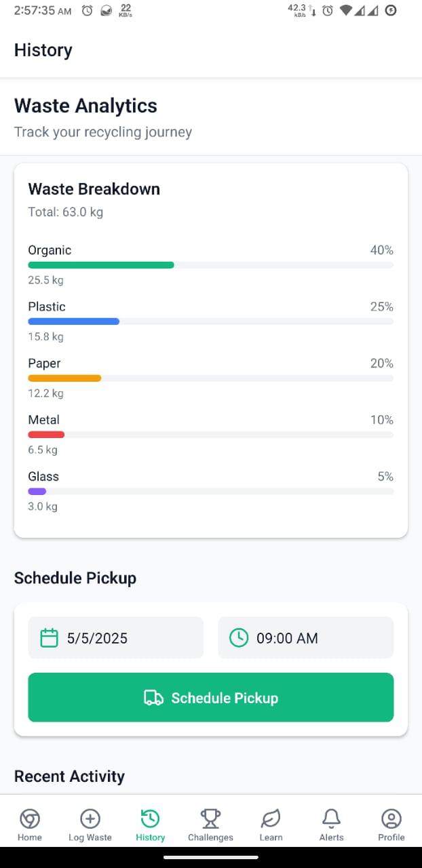Open Log Waste plus icon

coord(90,818)
